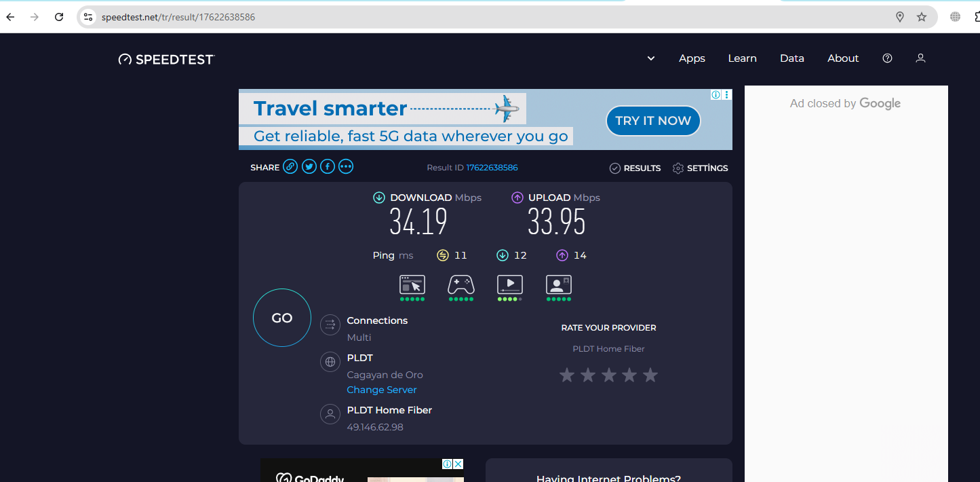Viewport: 980px width, 482px height.
Task: Open the GoDaddy ad info icon
Action: [448, 464]
